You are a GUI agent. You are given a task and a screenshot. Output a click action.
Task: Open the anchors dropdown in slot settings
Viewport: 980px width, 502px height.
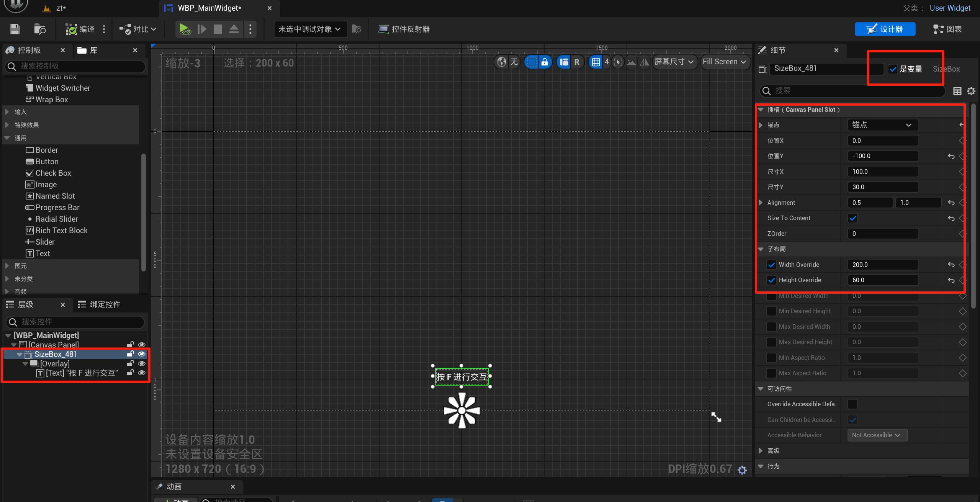point(881,125)
